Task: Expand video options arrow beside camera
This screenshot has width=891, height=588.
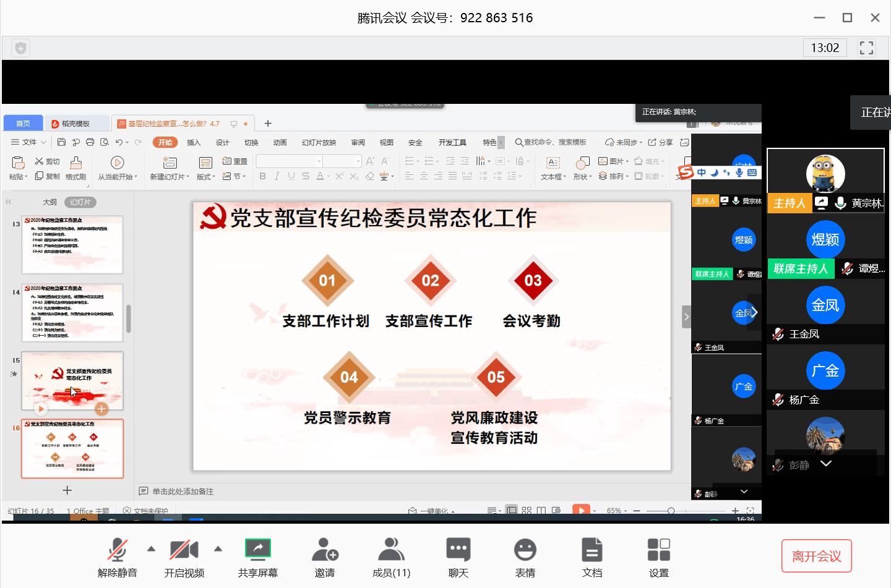Action: (218, 548)
